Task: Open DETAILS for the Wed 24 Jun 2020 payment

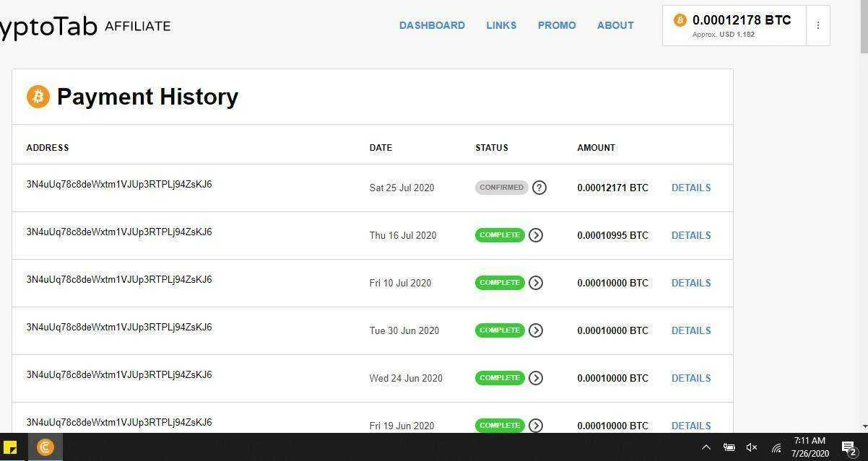Action: tap(691, 378)
